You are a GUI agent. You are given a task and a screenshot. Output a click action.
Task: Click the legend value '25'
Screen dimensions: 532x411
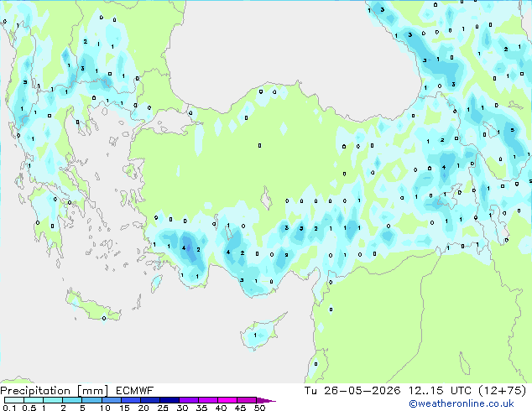pyautogui.click(x=163, y=408)
